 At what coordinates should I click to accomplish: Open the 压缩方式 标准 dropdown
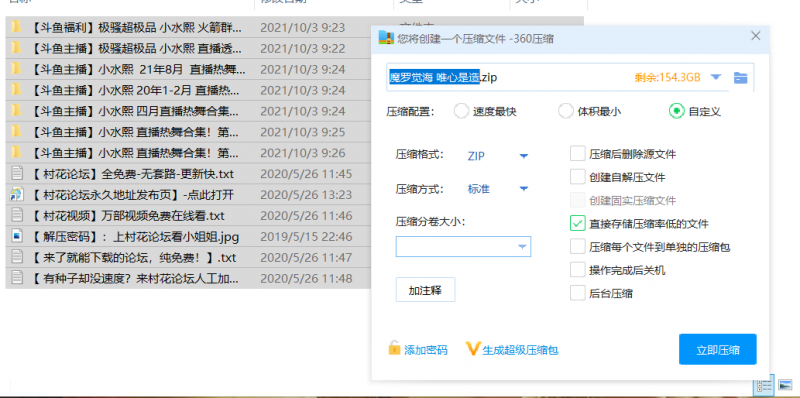[523, 189]
